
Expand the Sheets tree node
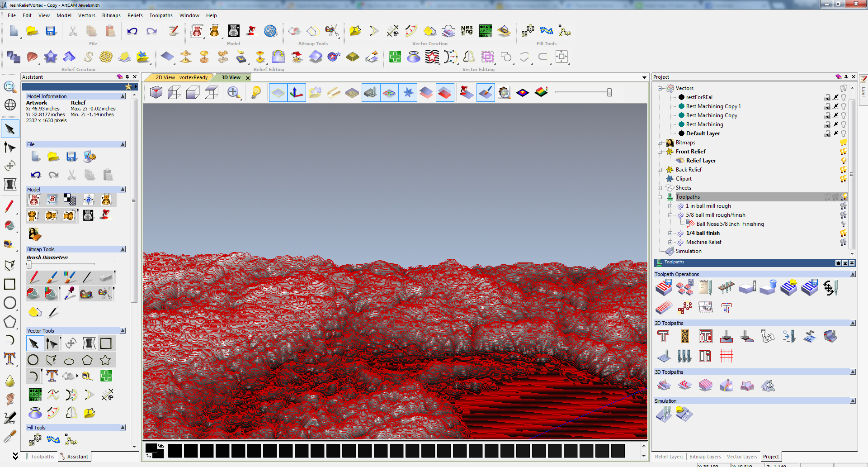[660, 188]
